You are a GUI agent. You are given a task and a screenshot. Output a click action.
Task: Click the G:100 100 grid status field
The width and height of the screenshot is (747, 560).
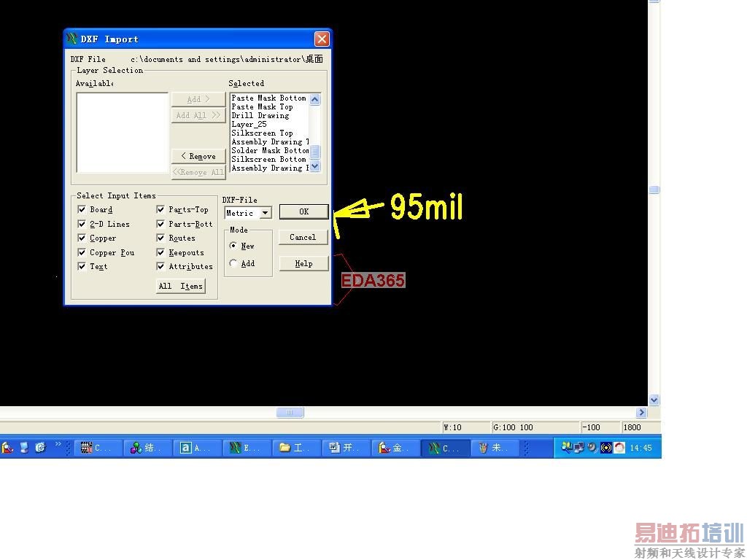coord(535,427)
